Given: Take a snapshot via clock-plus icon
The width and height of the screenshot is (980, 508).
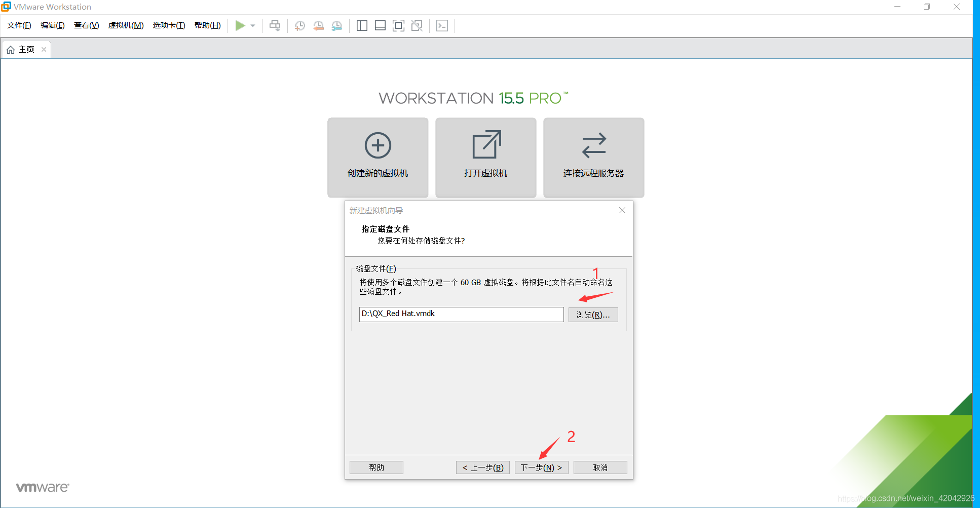Looking at the screenshot, I should point(300,26).
